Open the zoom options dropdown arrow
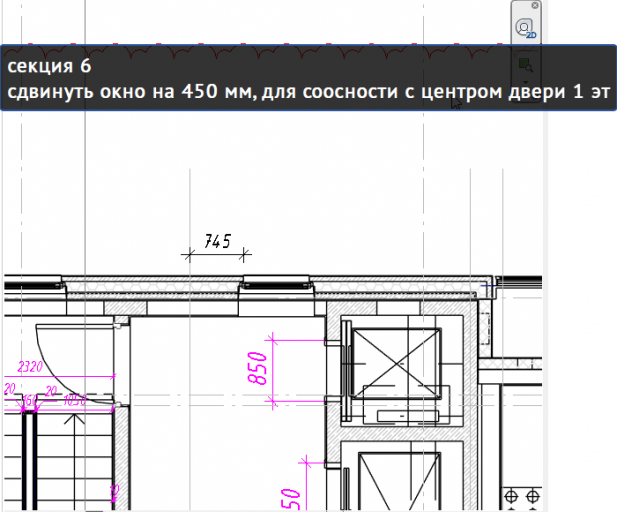This screenshot has height=512, width=617. point(525,82)
